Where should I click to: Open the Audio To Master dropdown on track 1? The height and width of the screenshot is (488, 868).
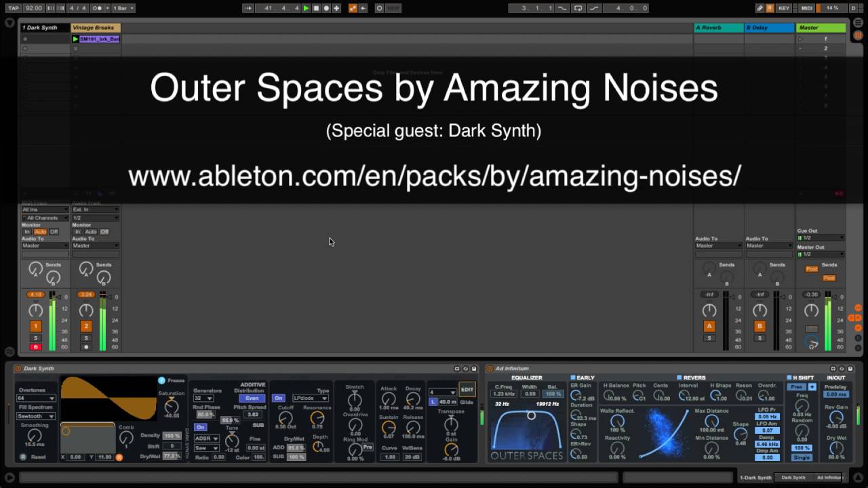[45, 245]
